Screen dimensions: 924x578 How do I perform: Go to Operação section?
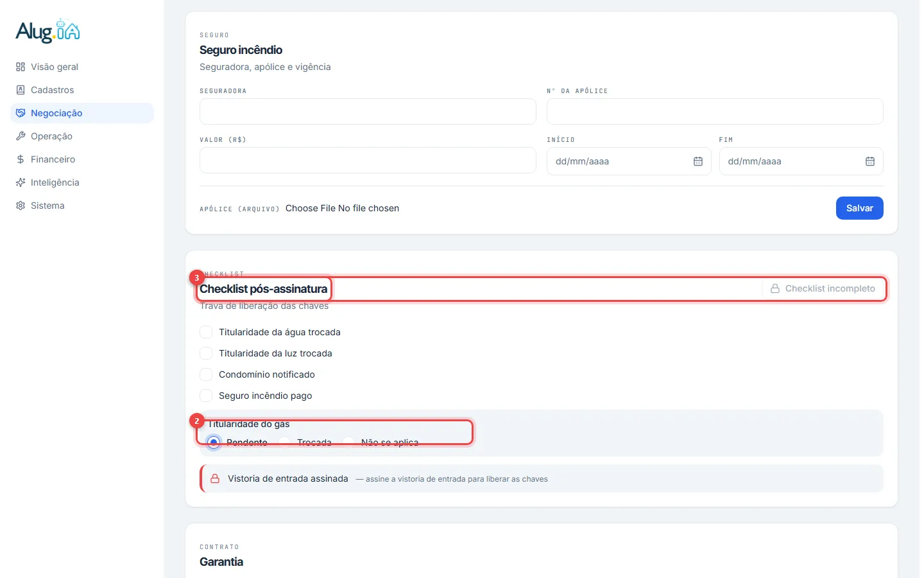(x=82, y=136)
